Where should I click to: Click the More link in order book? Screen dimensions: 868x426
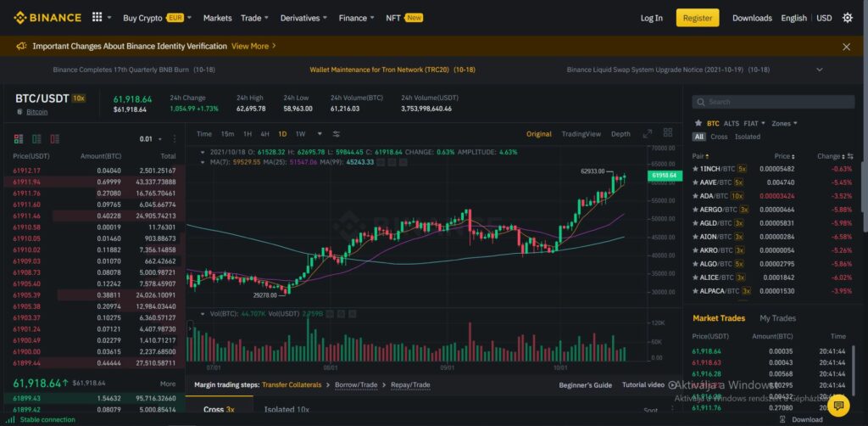[x=168, y=384]
